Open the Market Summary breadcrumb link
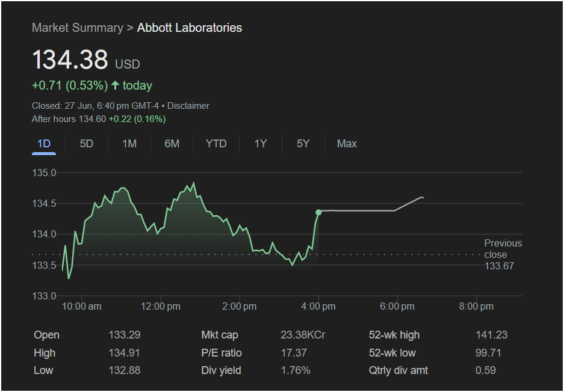The image size is (564, 392). 77,28
